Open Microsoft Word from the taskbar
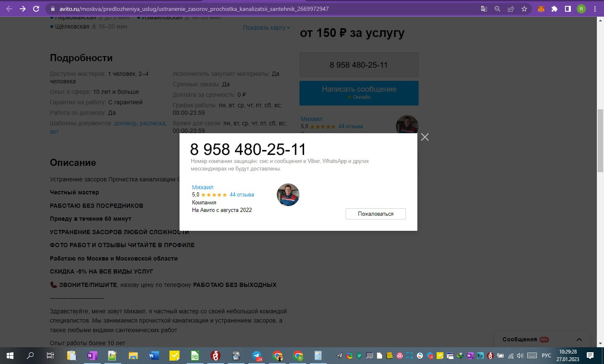Image resolution: width=604 pixels, height=364 pixels. [154, 356]
